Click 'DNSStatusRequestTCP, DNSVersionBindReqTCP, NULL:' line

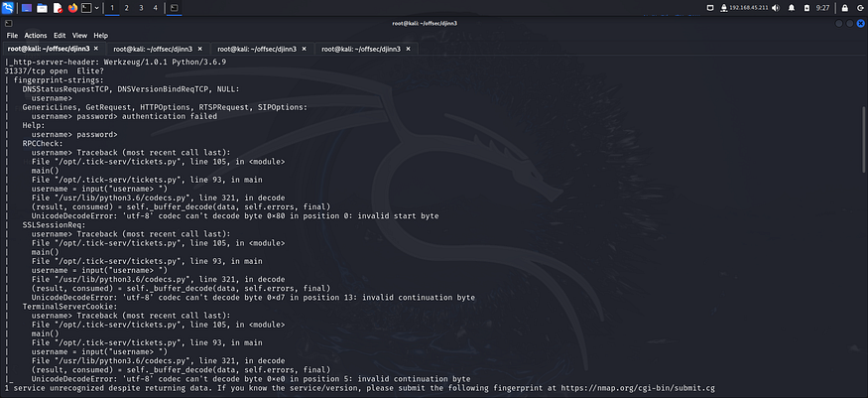click(131, 89)
